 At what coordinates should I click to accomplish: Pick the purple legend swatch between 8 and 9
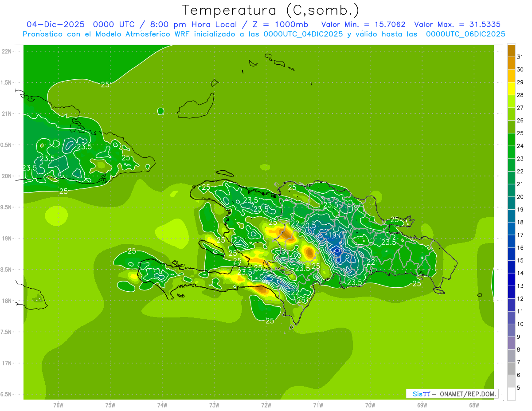point(511,344)
